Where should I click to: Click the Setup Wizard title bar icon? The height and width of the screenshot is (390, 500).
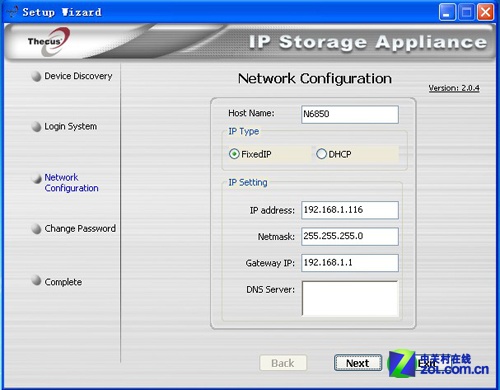12,12
